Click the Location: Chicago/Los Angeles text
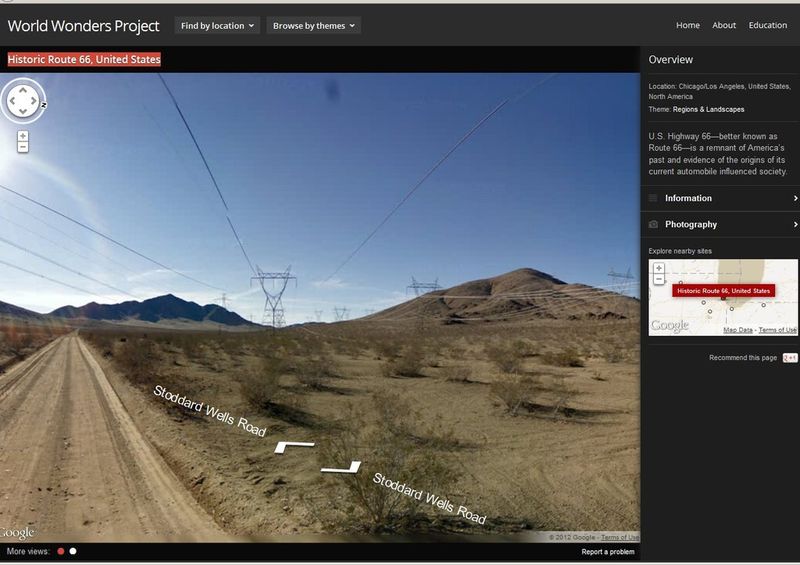 coord(719,91)
